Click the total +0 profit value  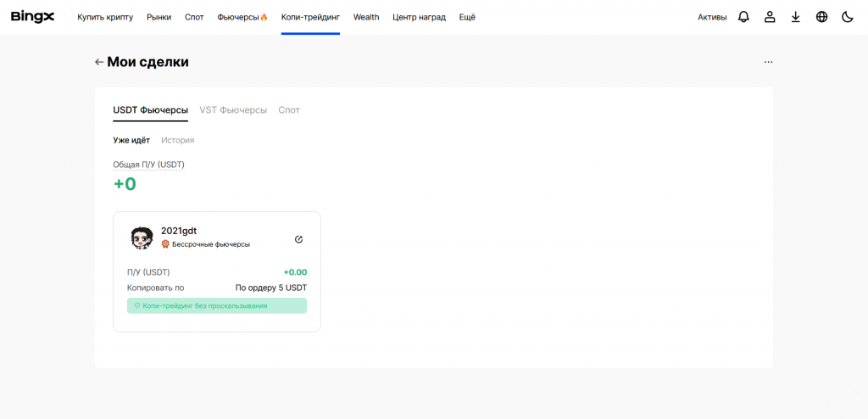coord(125,184)
